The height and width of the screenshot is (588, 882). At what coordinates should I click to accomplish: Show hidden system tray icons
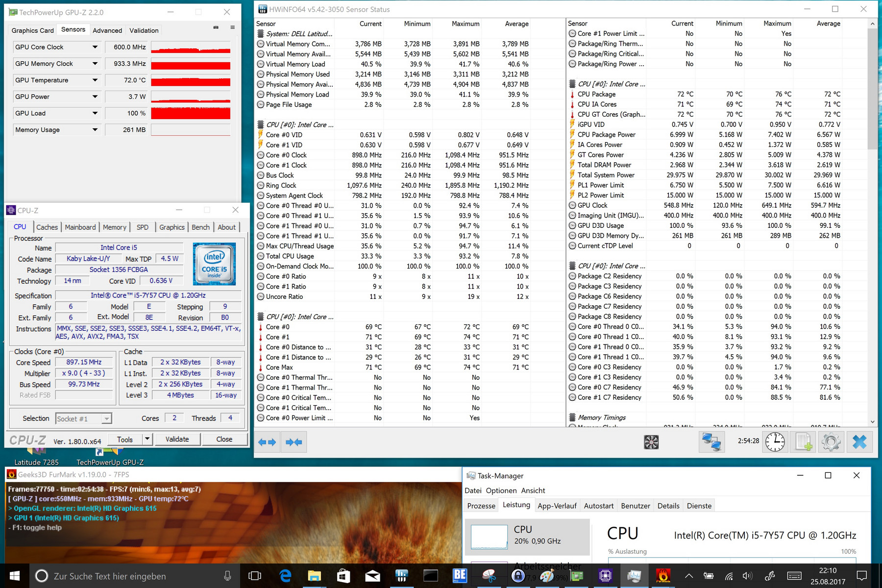click(x=689, y=576)
